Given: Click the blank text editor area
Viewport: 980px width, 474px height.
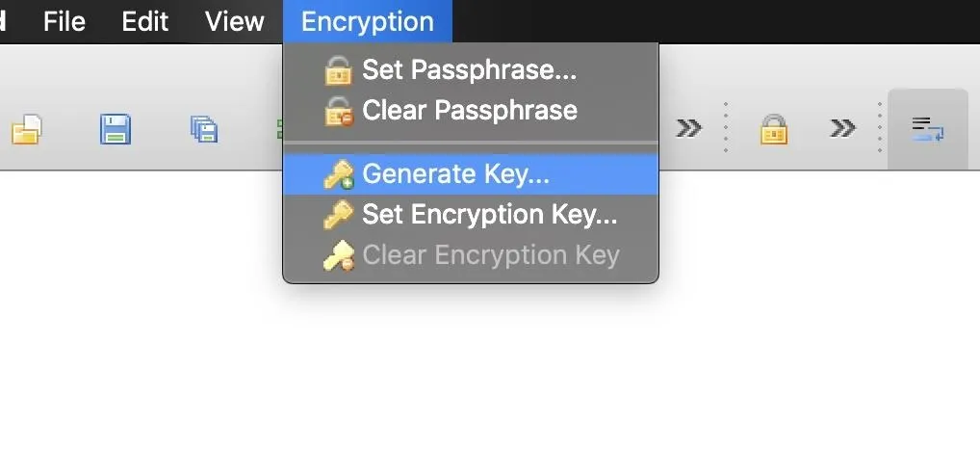Looking at the screenshot, I should pos(490,375).
